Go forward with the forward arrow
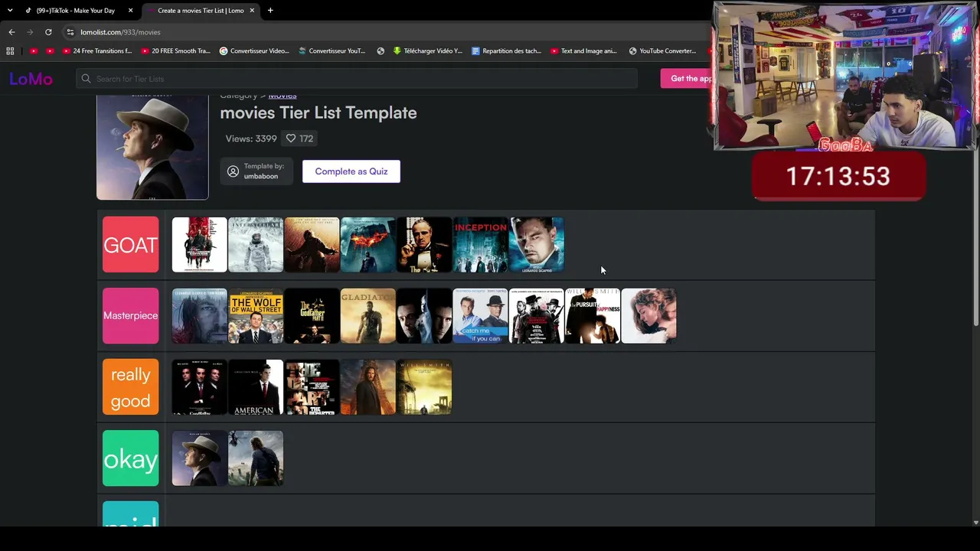The image size is (980, 551). point(30,32)
